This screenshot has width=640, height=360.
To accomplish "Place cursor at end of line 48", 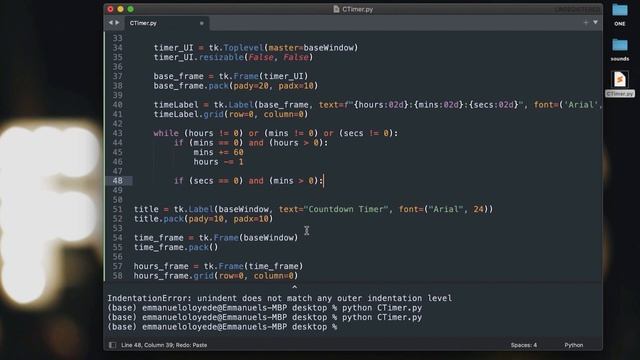I will click(323, 181).
